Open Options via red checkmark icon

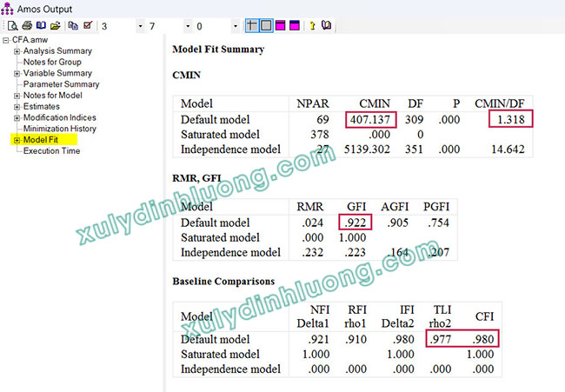point(87,26)
